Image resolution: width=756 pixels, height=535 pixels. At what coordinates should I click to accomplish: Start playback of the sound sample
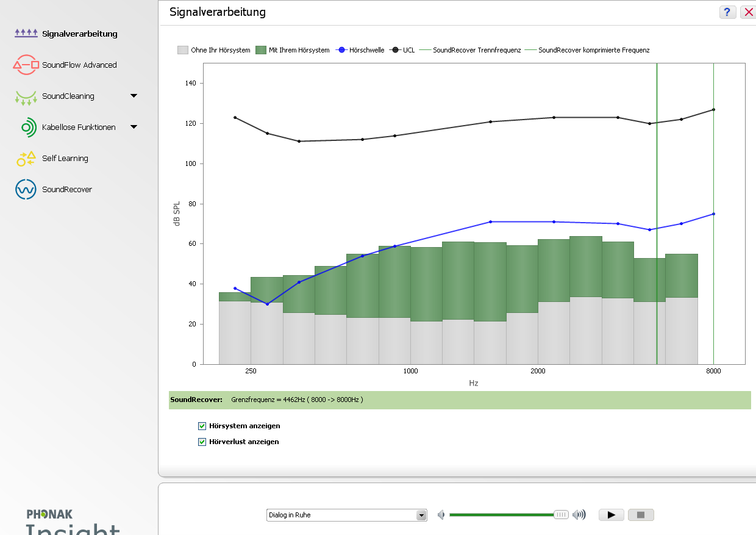[612, 515]
